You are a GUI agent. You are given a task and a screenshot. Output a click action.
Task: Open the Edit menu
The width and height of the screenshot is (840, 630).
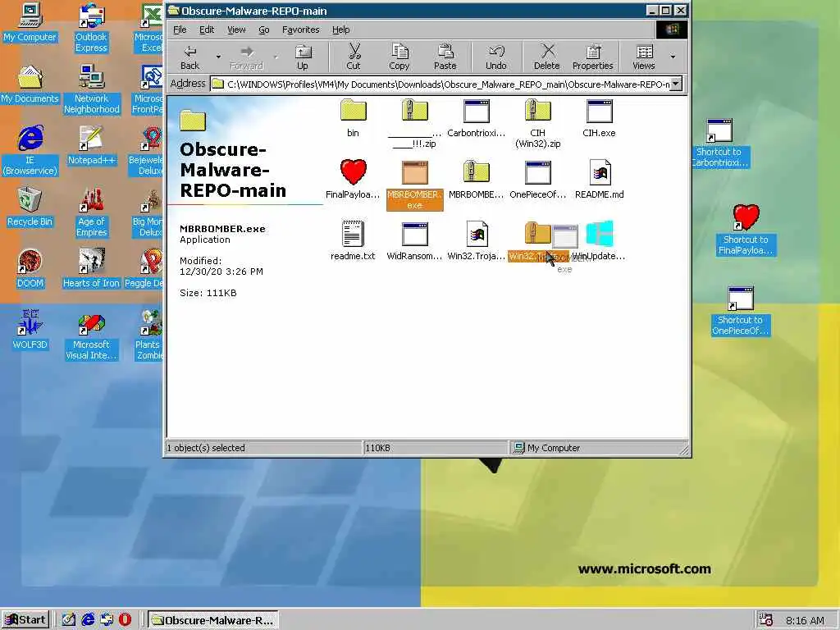point(207,30)
